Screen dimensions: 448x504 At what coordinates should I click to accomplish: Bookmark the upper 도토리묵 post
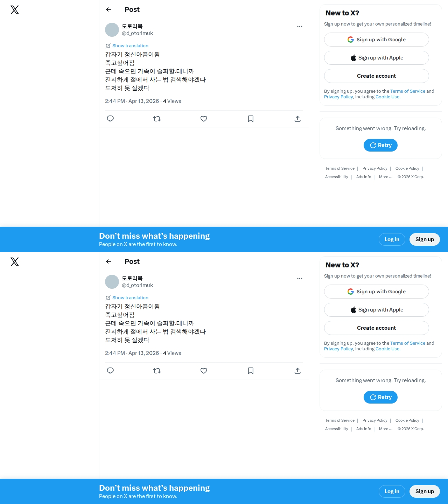[251, 119]
